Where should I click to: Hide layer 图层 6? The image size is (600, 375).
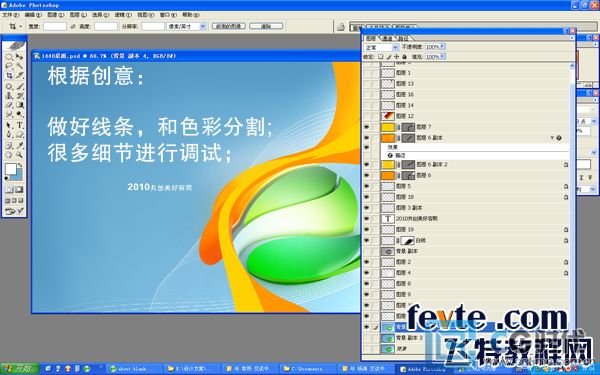tap(367, 175)
